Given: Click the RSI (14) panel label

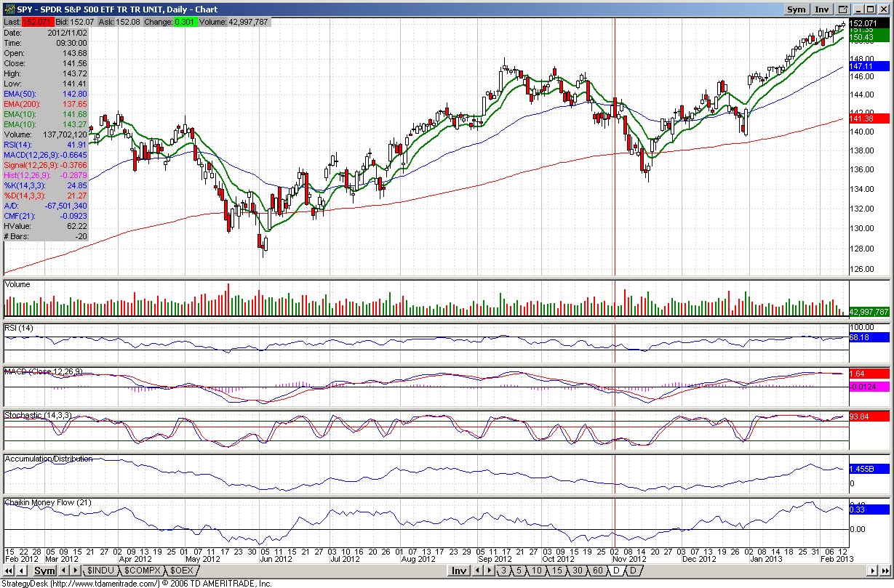Looking at the screenshot, I should point(18,329).
